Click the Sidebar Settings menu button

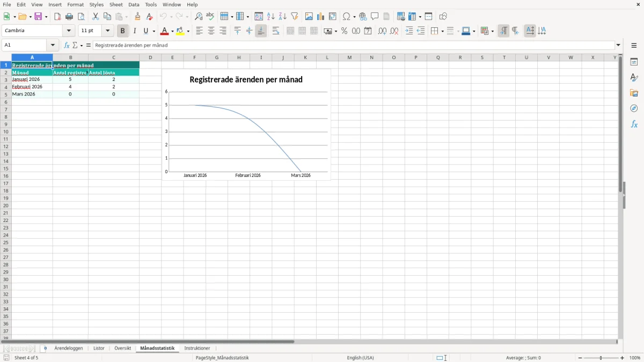[x=634, y=46]
